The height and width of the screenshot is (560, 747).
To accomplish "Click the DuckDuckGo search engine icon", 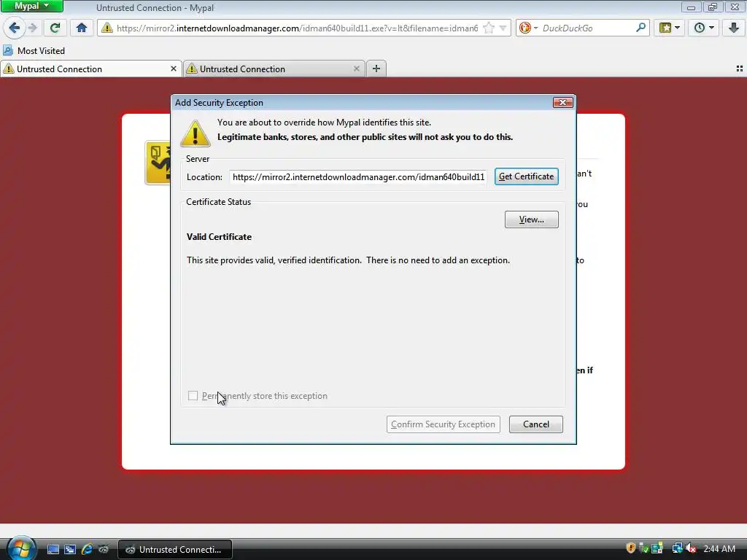I will pyautogui.click(x=525, y=28).
